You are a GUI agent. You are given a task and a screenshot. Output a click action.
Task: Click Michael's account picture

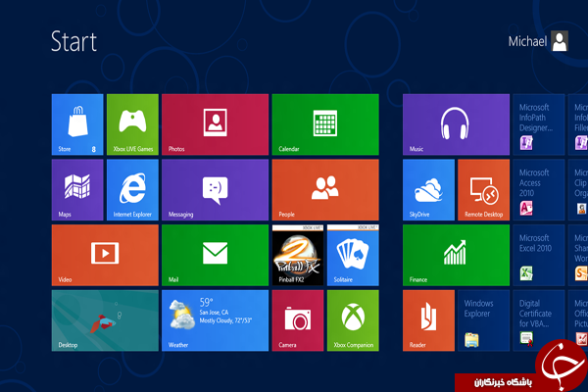coord(560,41)
